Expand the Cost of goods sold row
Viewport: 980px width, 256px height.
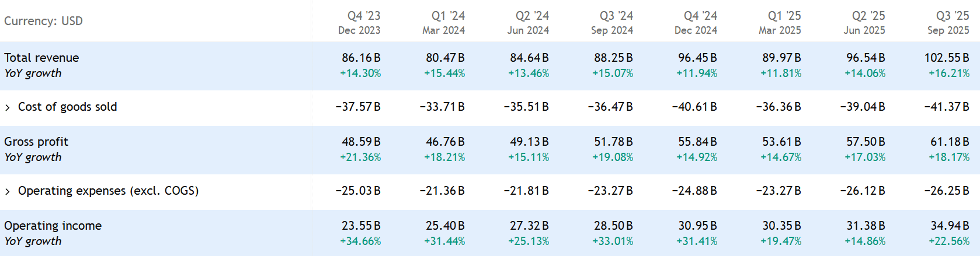pos(8,107)
